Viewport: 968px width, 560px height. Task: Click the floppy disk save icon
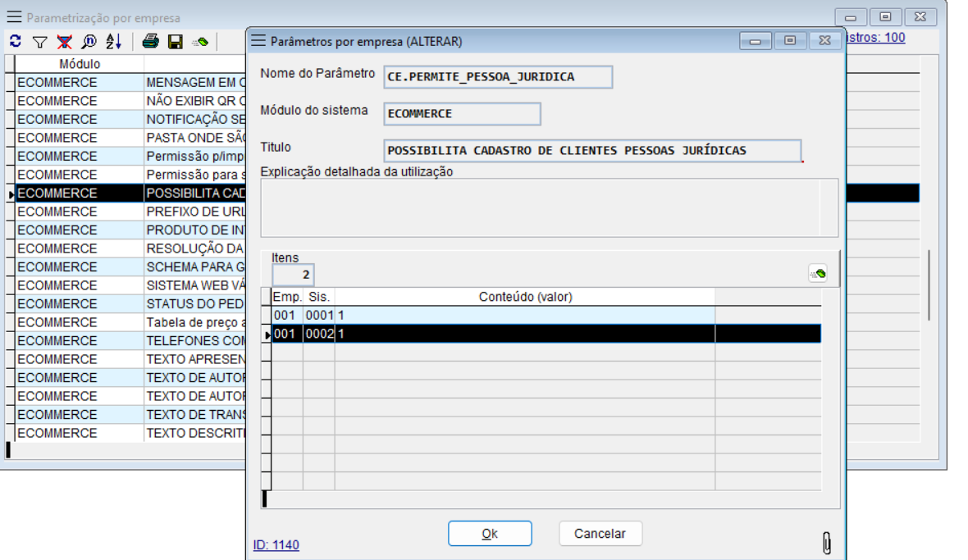tap(175, 41)
